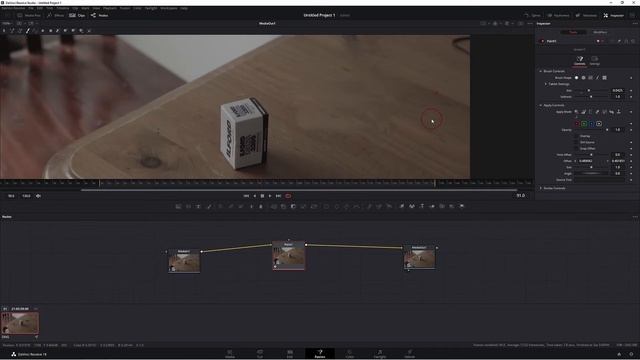Stop playback
The height and width of the screenshot is (360, 640).
262,196
